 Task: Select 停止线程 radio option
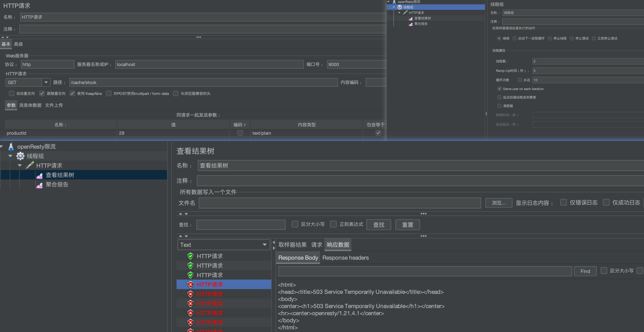(x=550, y=38)
